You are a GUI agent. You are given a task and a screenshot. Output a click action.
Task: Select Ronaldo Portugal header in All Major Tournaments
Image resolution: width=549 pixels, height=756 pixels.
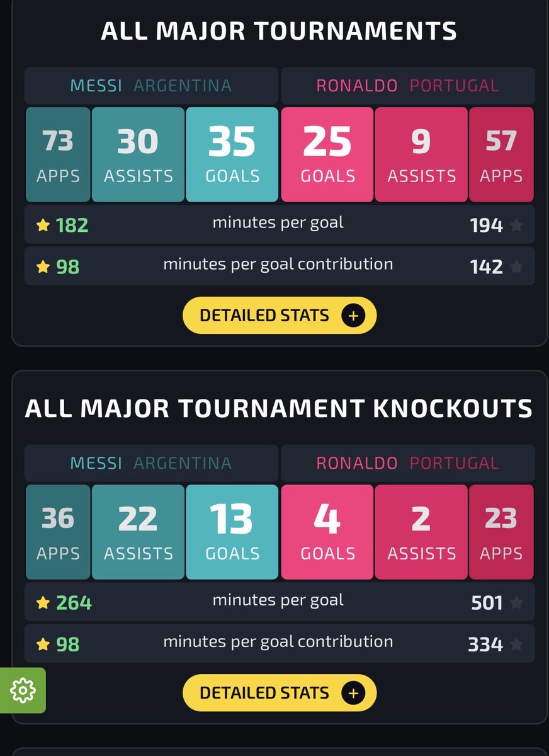click(408, 86)
